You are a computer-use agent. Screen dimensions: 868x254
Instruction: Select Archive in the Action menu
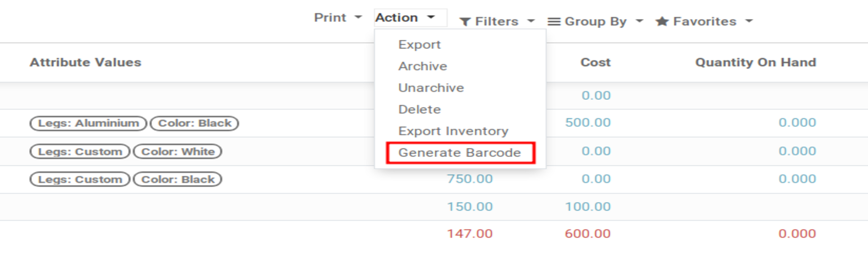click(422, 66)
